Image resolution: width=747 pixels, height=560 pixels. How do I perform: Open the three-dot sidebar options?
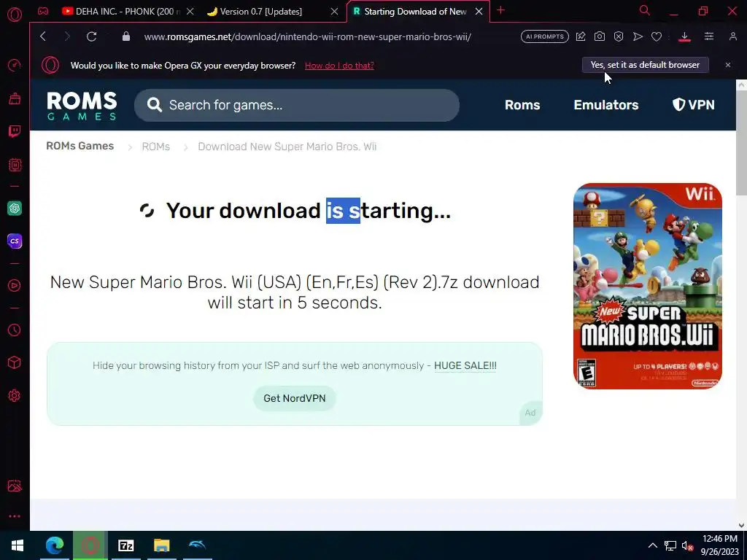click(15, 516)
